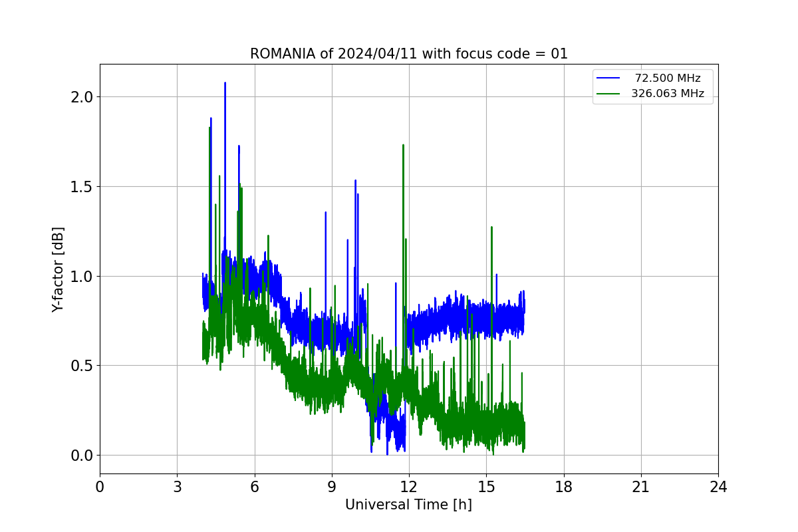The width and height of the screenshot is (798, 532).
Task: Click the tallest blue spike near 2.1 dB
Action: click(225, 84)
